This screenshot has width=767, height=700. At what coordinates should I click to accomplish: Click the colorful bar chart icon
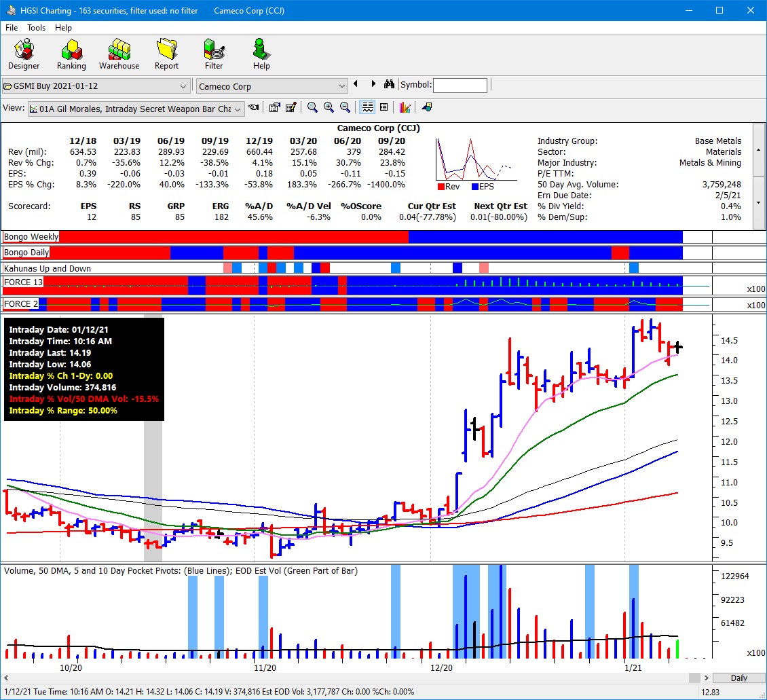pos(405,108)
